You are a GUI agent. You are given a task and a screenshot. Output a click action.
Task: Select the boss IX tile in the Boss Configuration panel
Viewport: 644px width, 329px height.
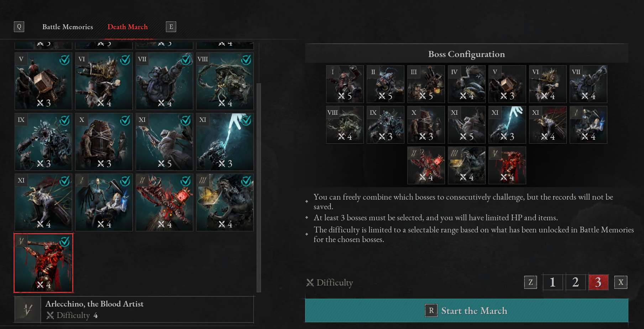point(386,125)
